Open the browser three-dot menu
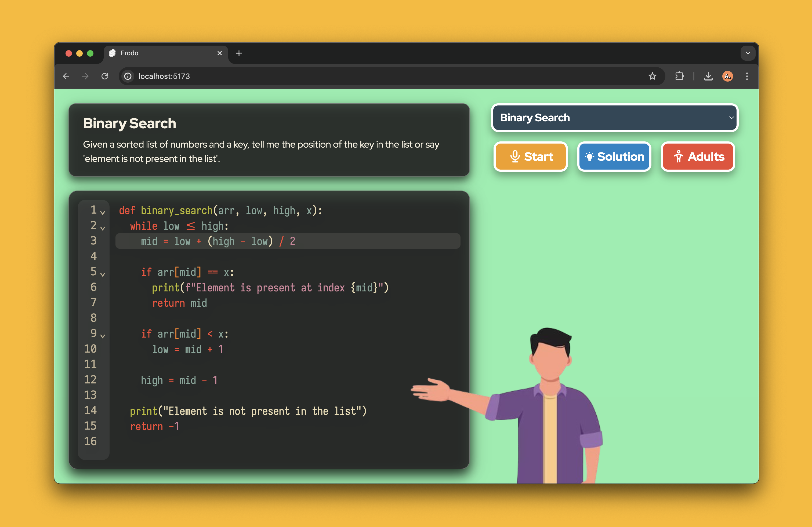This screenshot has width=812, height=527. [x=747, y=76]
